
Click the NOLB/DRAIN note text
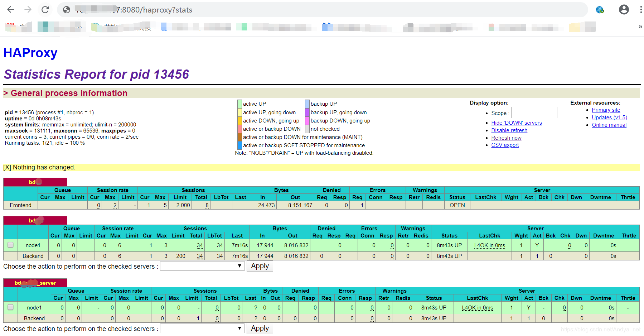pyautogui.click(x=304, y=153)
